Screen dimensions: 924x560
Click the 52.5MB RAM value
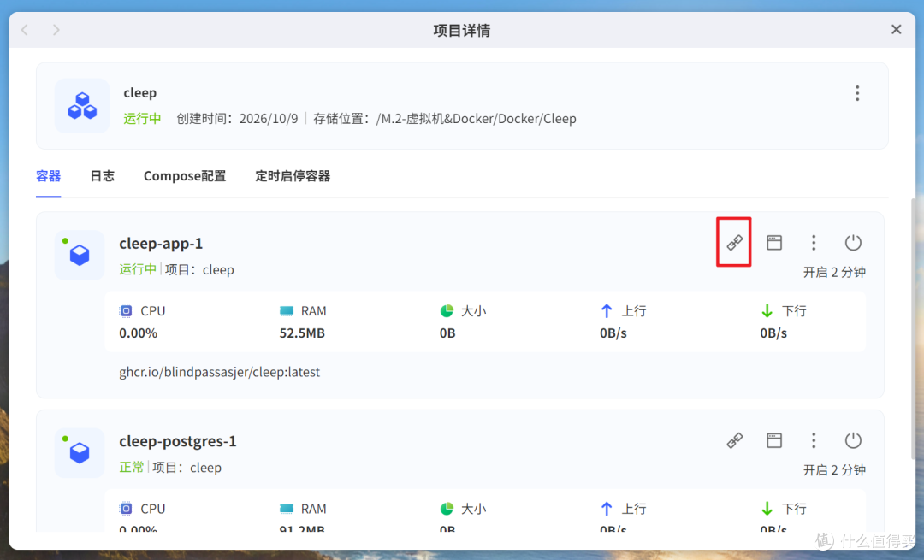pos(302,333)
